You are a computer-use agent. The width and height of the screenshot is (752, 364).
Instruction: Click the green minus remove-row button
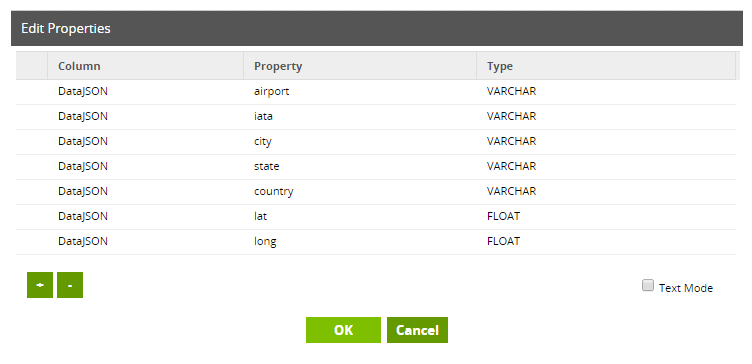tap(70, 285)
